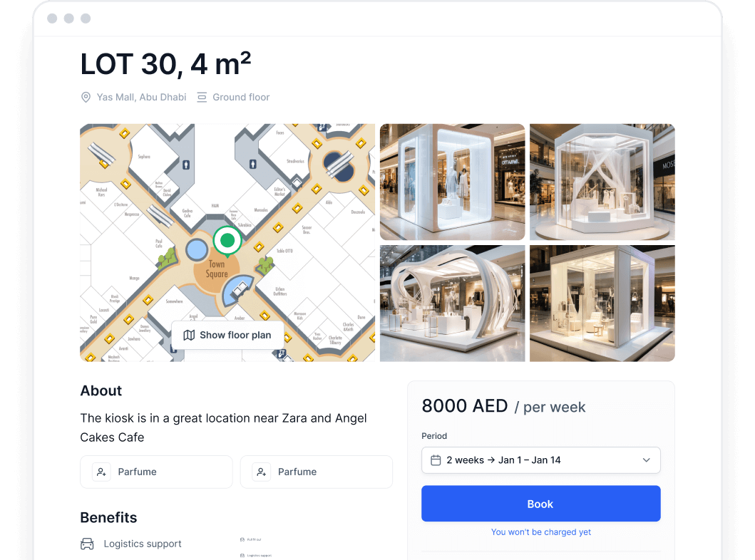Click the person icon in the second Parfume chip

pos(262,472)
